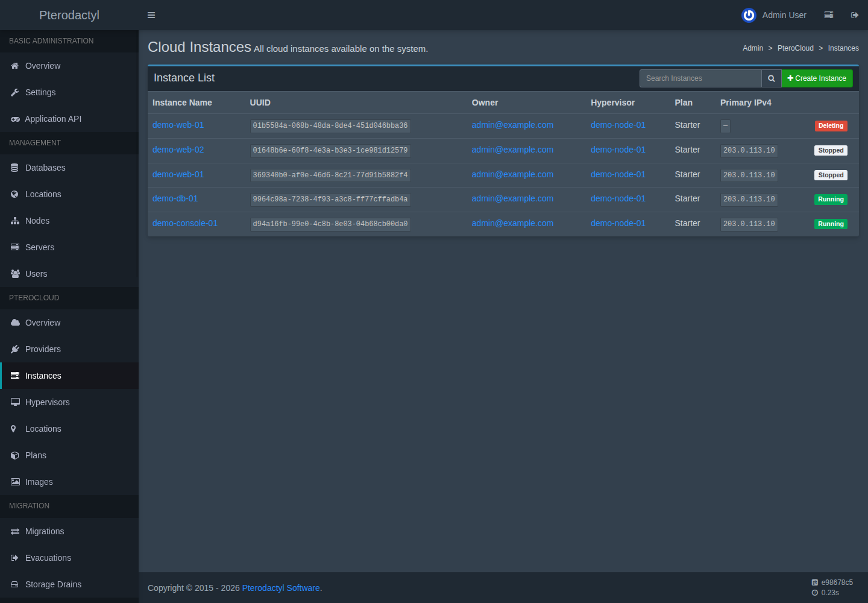
Task: Open Locations under PteroCloud
Action: click(x=69, y=429)
